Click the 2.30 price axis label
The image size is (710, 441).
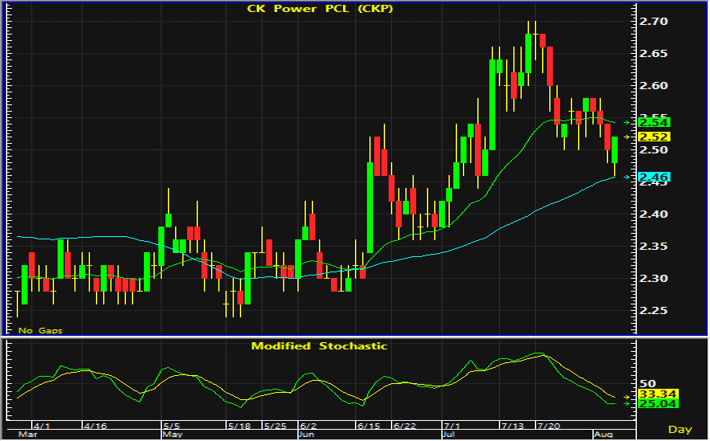click(x=653, y=278)
